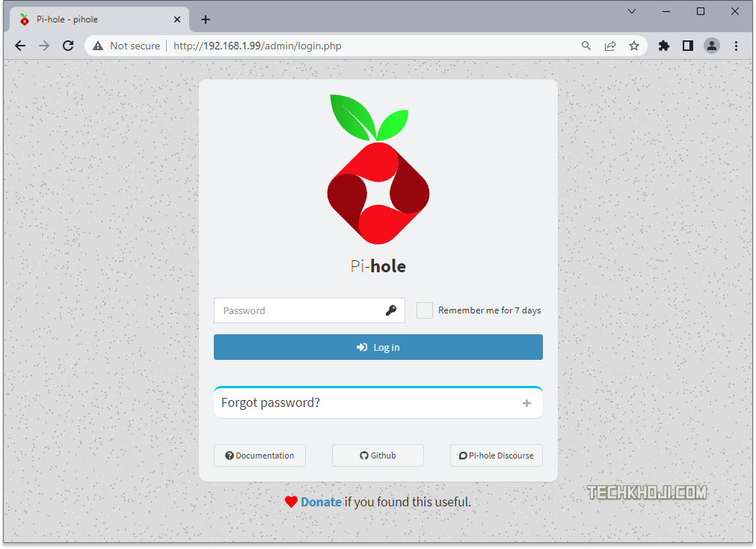Open the Github link button
The height and width of the screenshot is (549, 756).
378,456
